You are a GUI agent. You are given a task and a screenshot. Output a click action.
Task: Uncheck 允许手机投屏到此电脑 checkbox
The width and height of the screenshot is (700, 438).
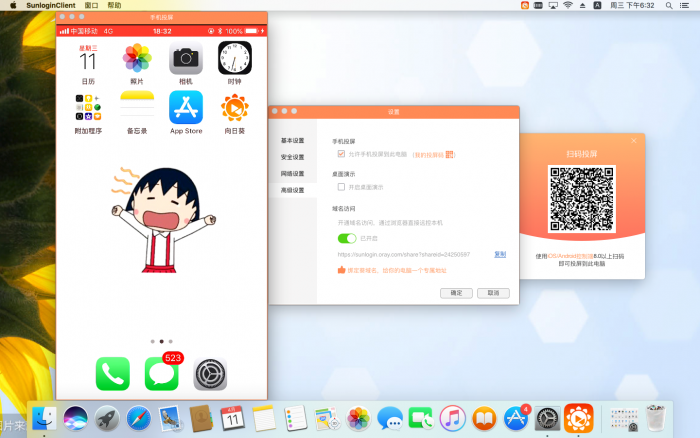[341, 154]
